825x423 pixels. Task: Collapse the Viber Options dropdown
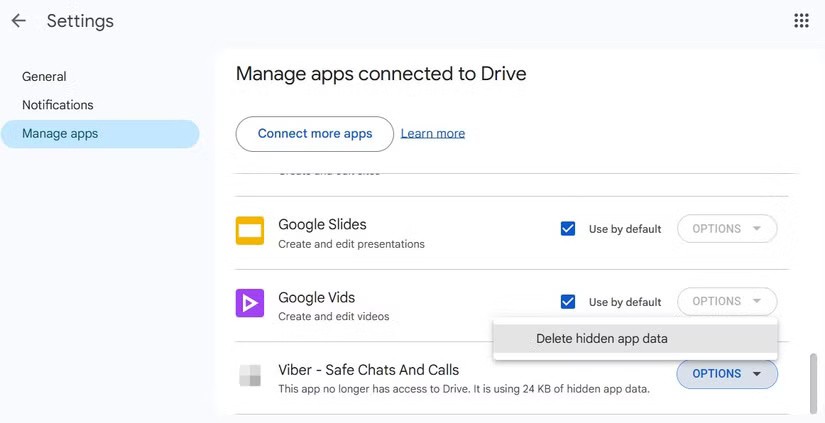727,374
